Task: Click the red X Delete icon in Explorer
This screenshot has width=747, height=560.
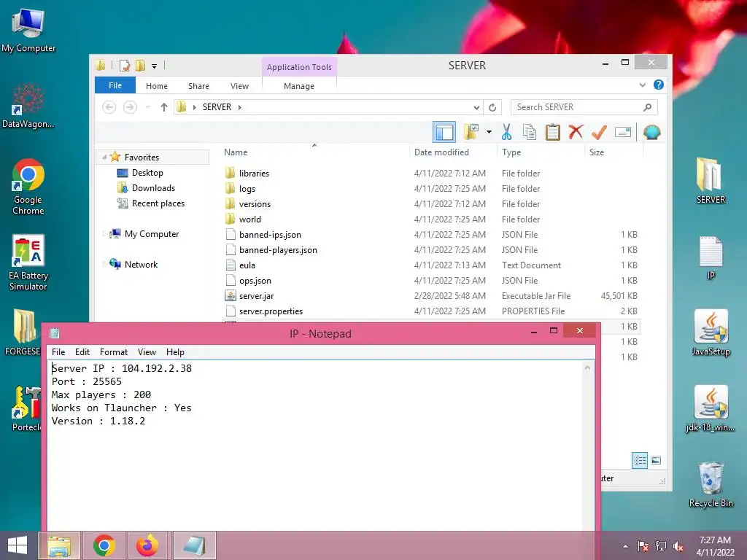Action: tap(576, 132)
